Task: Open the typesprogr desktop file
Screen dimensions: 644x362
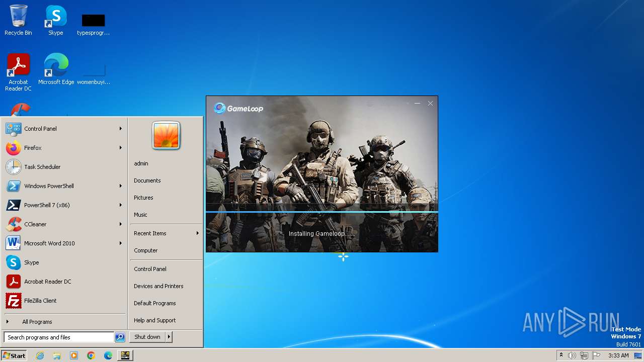Action: [94, 24]
